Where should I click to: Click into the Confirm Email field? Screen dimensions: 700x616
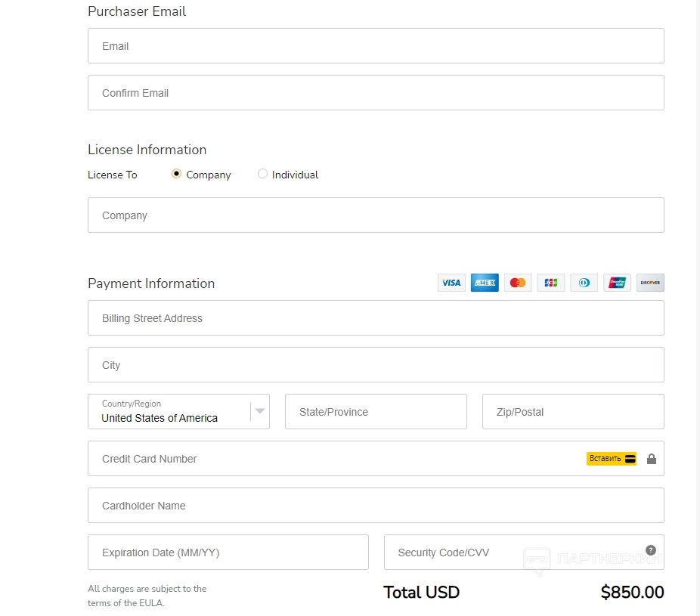pyautogui.click(x=376, y=93)
